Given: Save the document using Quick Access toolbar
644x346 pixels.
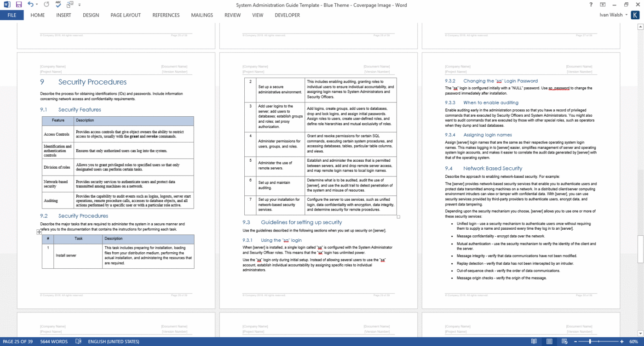Looking at the screenshot, I should pyautogui.click(x=18, y=5).
